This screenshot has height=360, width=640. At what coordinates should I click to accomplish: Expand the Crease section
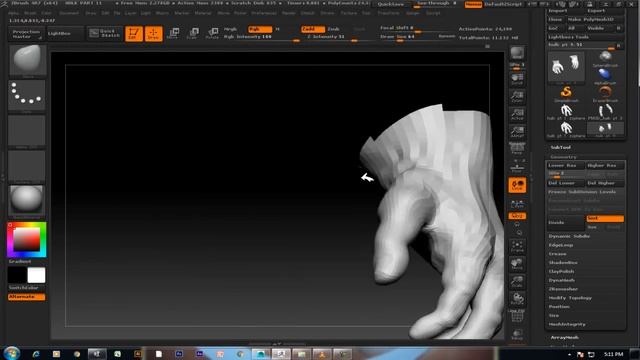click(558, 254)
